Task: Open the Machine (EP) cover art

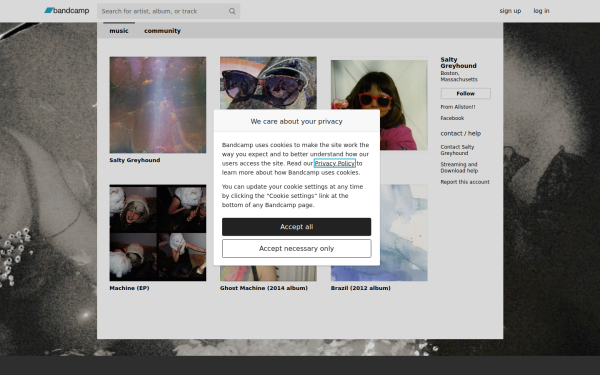Action: click(158, 233)
